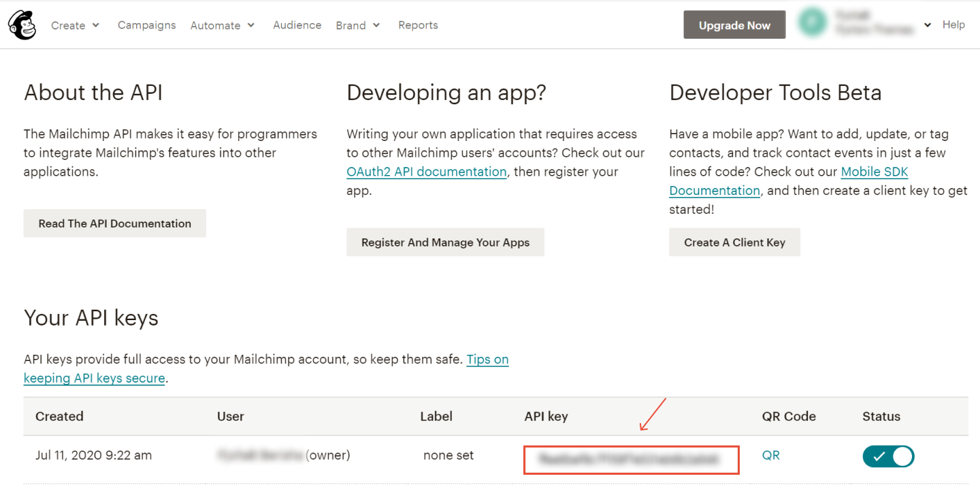Screen dimensions: 980x502
Task: Click the 'Your API keys' heading
Action: click(91, 318)
